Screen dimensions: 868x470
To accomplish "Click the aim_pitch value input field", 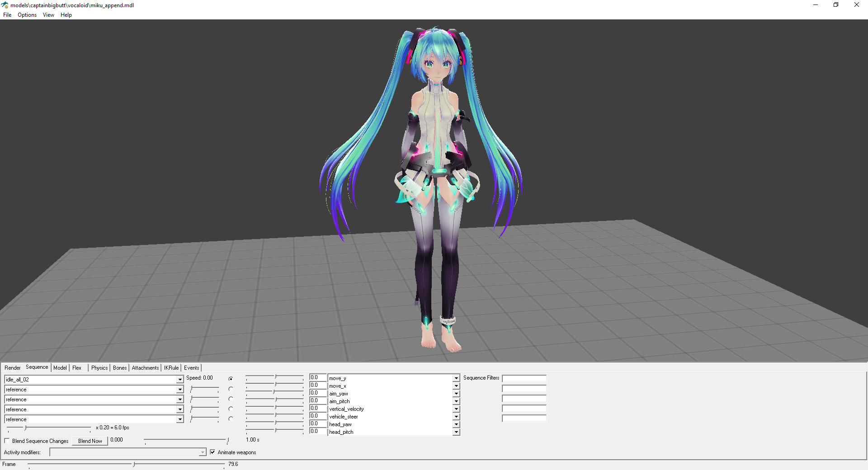I will [318, 400].
